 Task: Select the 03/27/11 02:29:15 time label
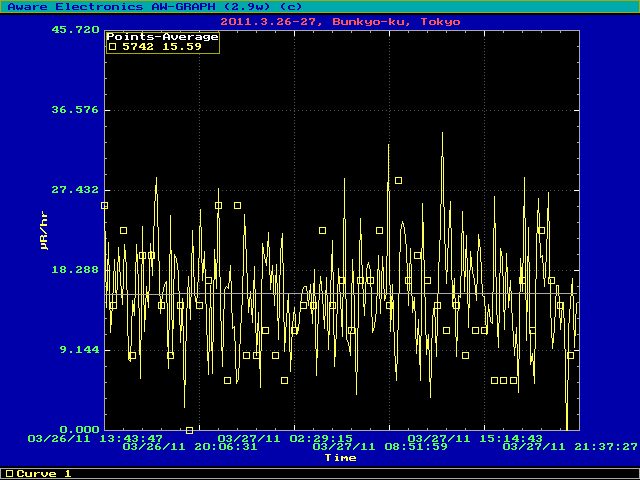tap(285, 438)
